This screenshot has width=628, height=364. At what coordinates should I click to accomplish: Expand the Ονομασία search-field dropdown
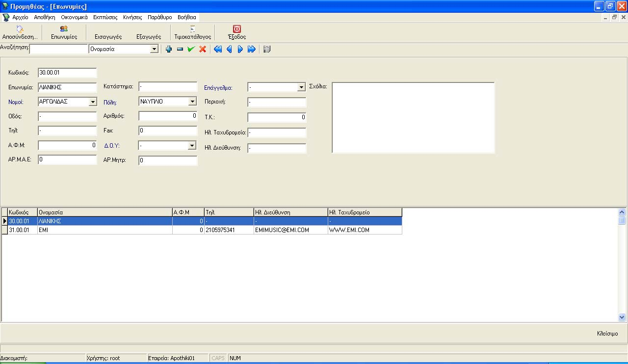pyautogui.click(x=154, y=49)
